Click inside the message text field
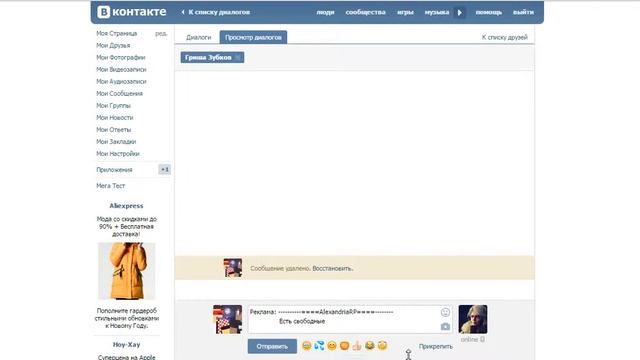 point(350,319)
